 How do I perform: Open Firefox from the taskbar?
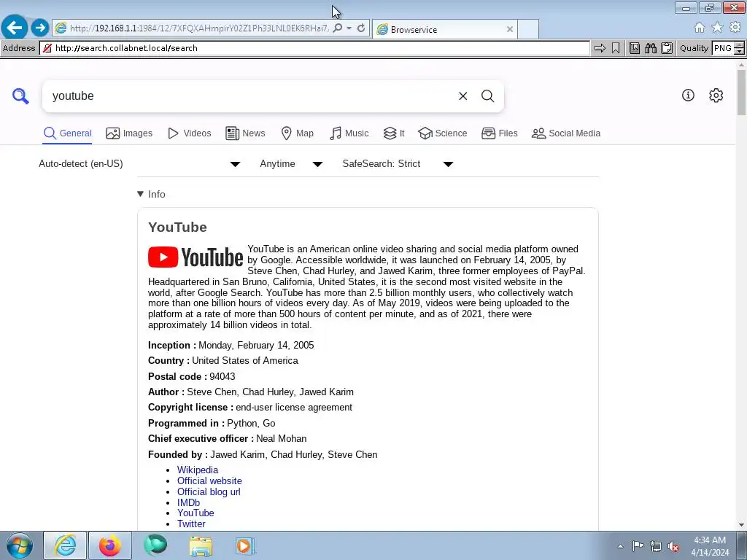[110, 545]
